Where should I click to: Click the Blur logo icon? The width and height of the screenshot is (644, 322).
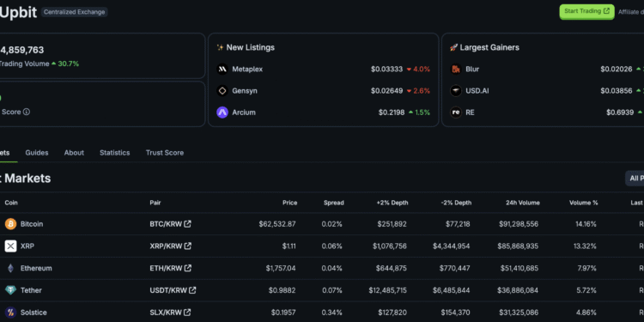tap(456, 69)
